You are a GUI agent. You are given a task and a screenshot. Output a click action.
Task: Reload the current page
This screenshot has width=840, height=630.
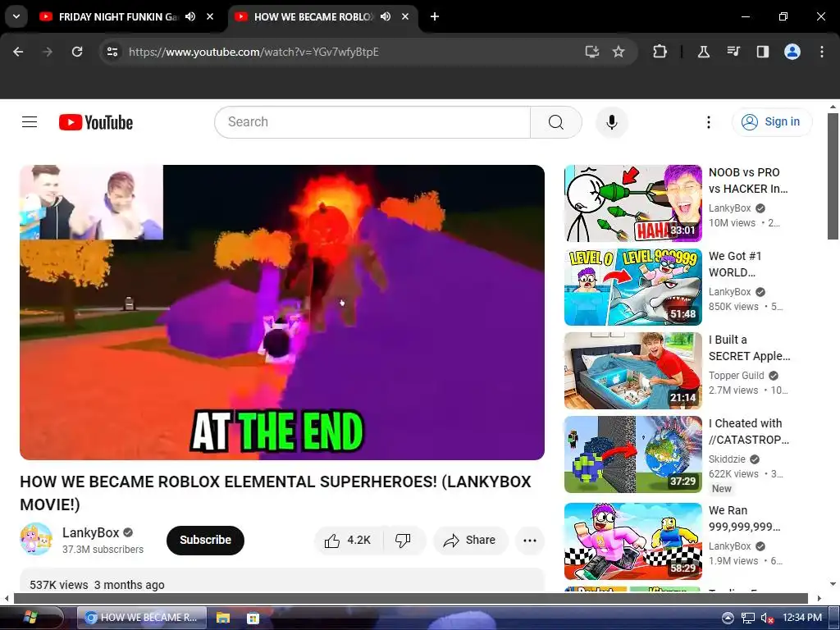(77, 52)
